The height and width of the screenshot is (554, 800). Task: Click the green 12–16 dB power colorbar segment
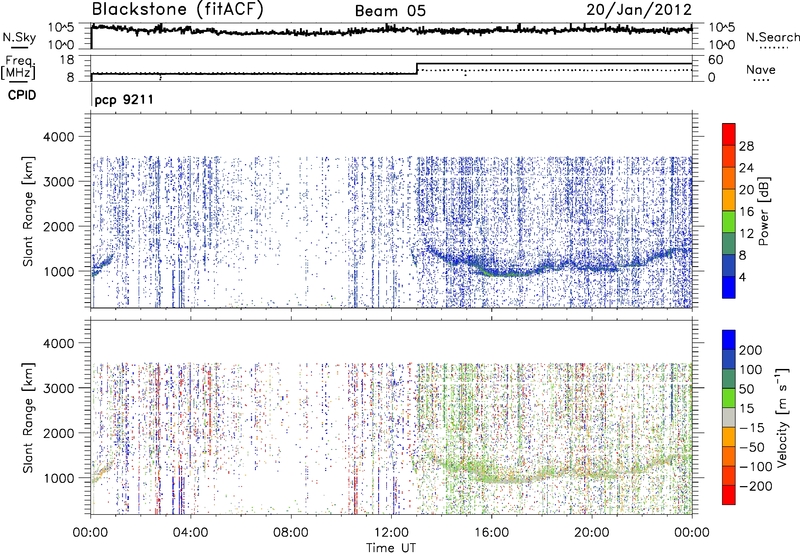pyautogui.click(x=729, y=221)
